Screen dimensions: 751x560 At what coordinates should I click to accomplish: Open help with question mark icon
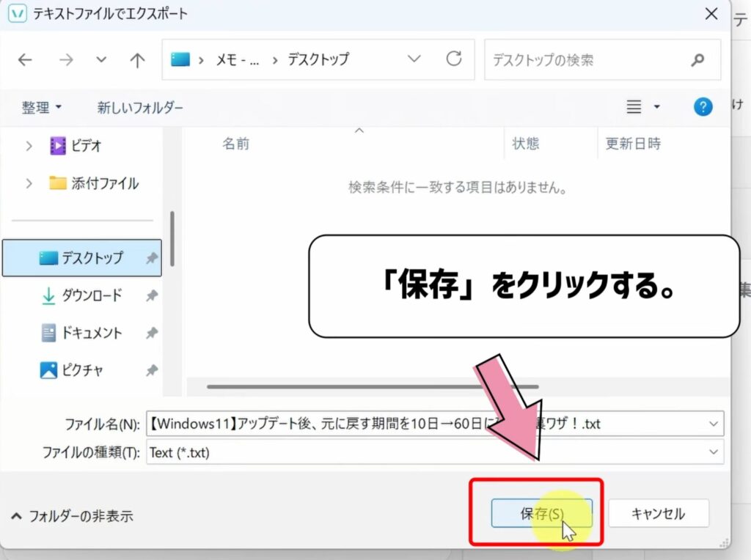703,107
